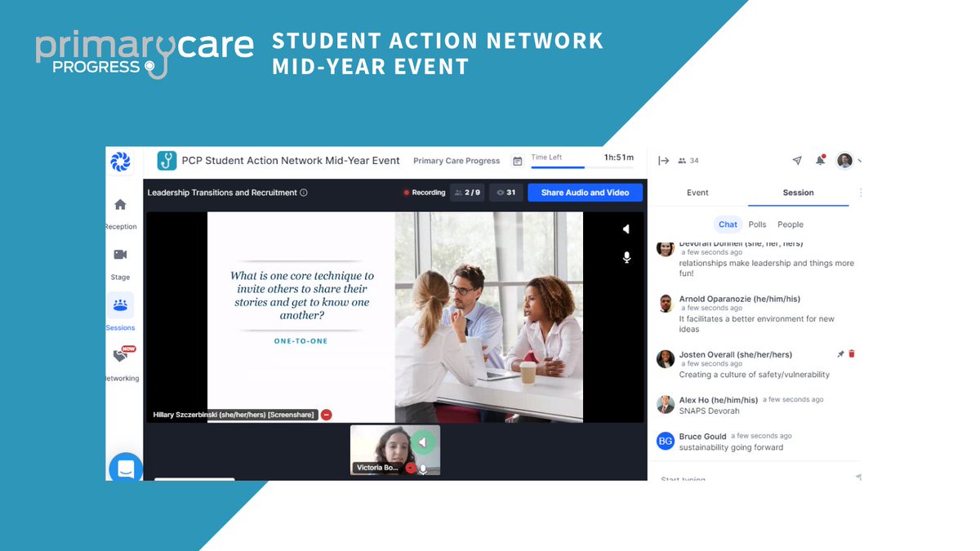Collapse the side panel arrow icon
This screenshot has width=980, height=551.
(663, 161)
